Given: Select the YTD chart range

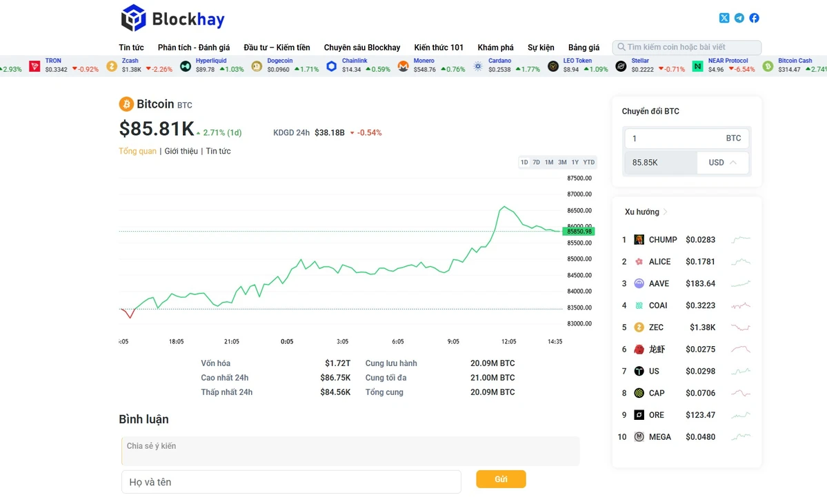Looking at the screenshot, I should click(x=588, y=163).
